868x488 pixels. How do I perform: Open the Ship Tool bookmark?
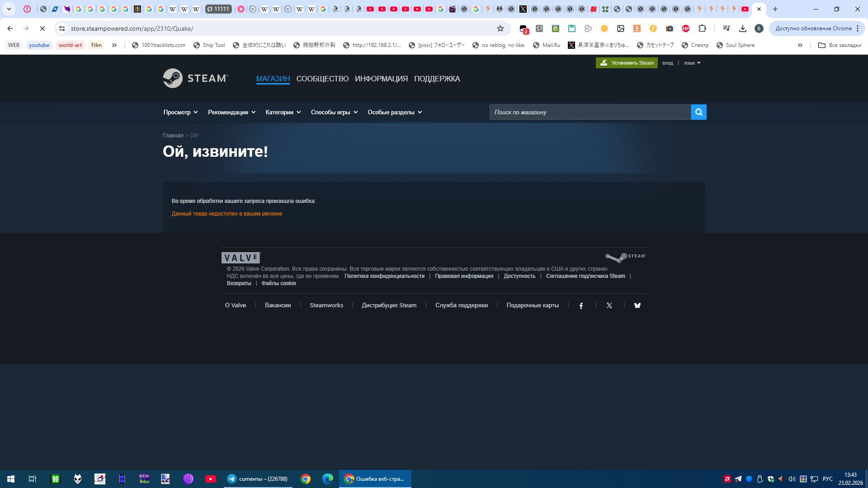[209, 45]
